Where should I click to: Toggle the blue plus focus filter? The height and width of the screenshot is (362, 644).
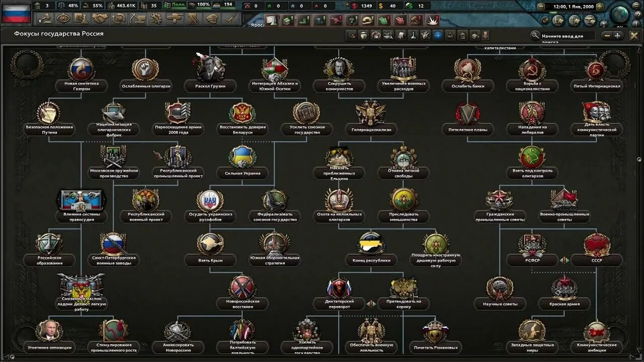(x=438, y=36)
